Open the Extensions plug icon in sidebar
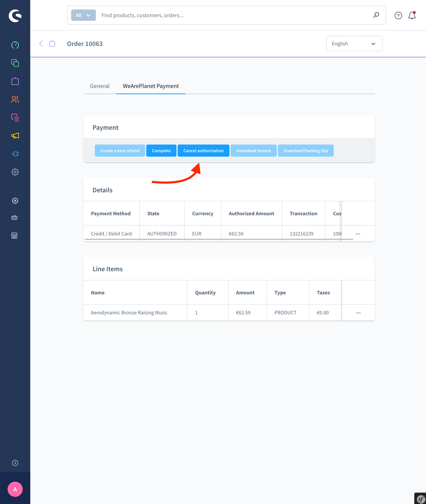Screen dimensions: 426x504 pos(15,154)
